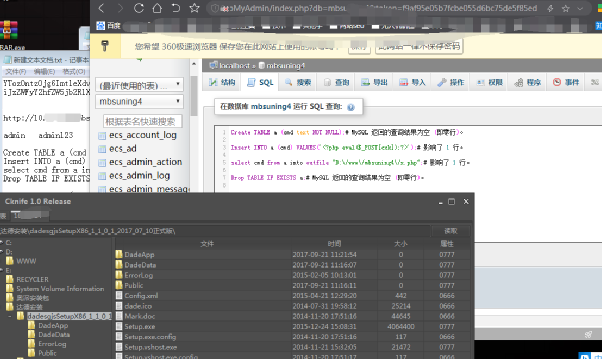Select the WWW folder in tree
Viewport: 602px width, 360px height.
click(26, 261)
